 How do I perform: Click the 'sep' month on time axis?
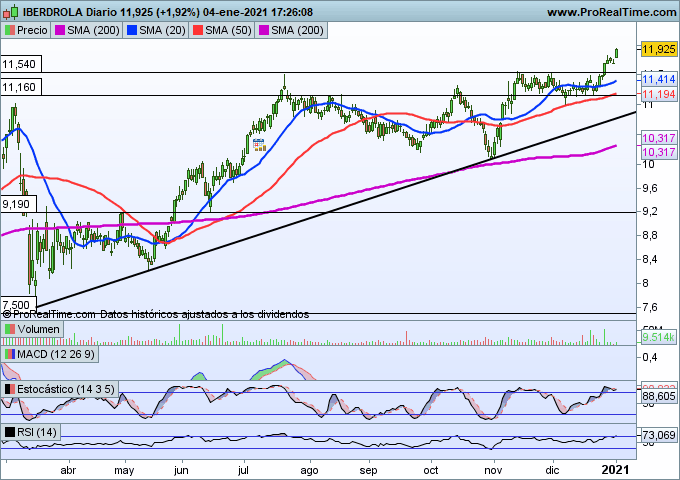point(369,471)
